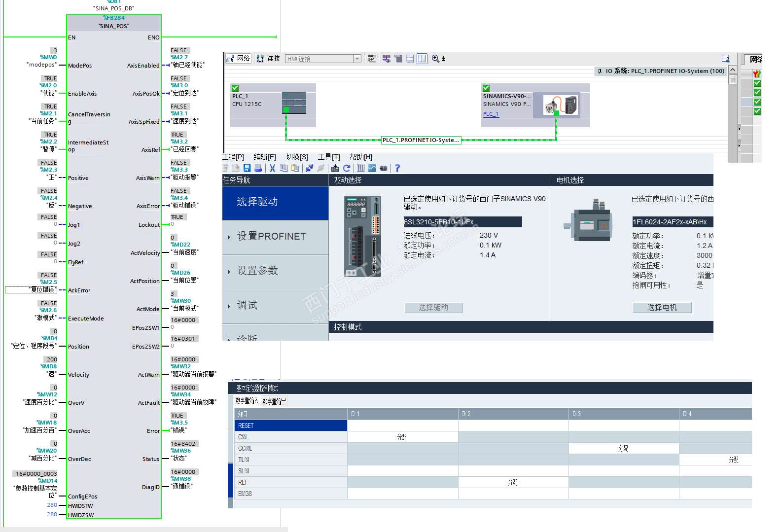Click the paste clipboard icon
This screenshot has width=781, height=532.
coord(295,168)
